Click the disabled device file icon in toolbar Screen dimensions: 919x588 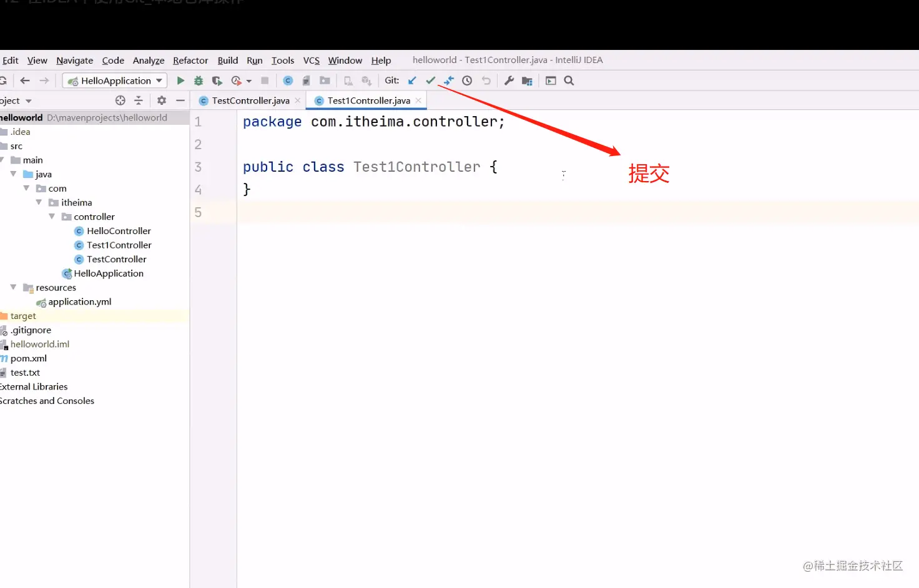point(348,81)
